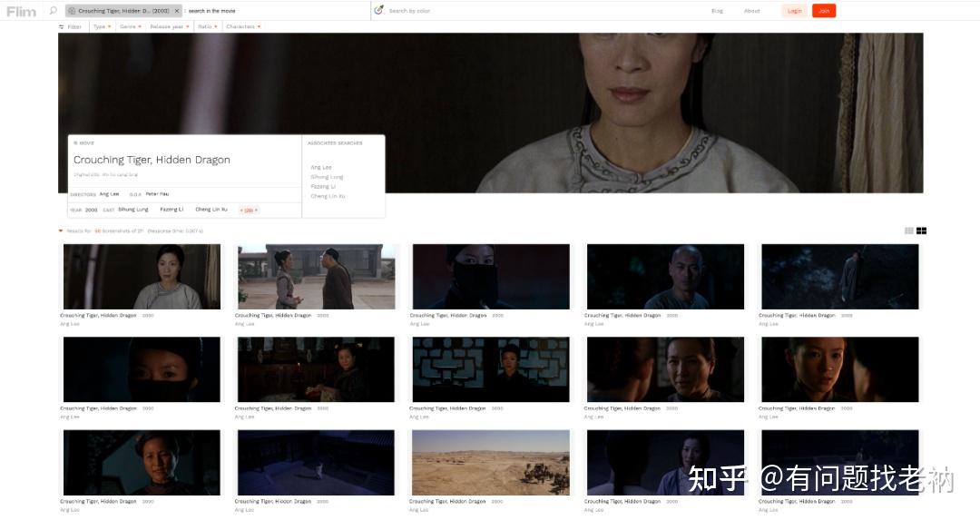Click the orange Join button
The image size is (980, 520).
[x=824, y=11]
